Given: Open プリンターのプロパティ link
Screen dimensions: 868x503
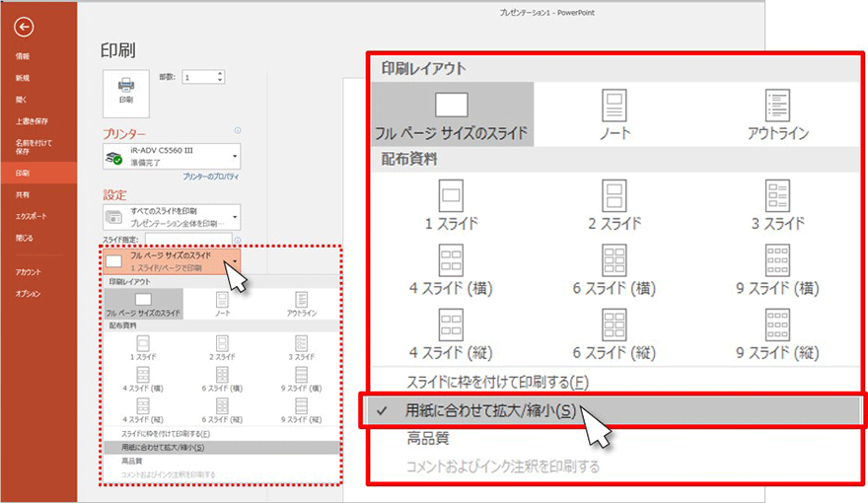Looking at the screenshot, I should coord(211,176).
